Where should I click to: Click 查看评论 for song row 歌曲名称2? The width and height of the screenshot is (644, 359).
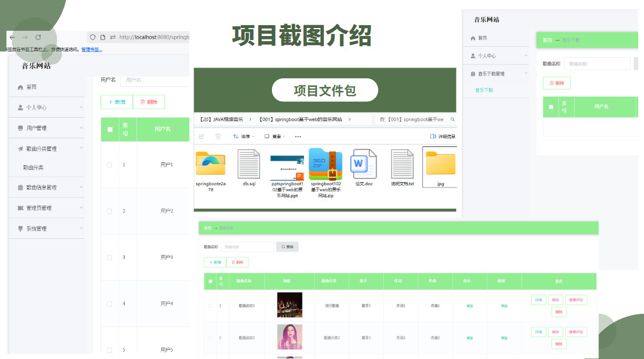(576, 332)
